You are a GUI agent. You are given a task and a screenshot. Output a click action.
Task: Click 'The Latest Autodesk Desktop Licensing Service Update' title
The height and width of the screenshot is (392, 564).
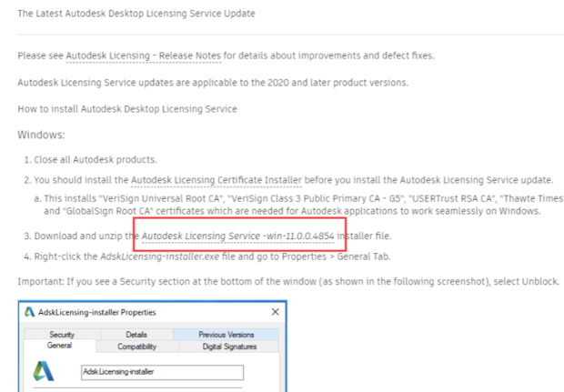[136, 14]
